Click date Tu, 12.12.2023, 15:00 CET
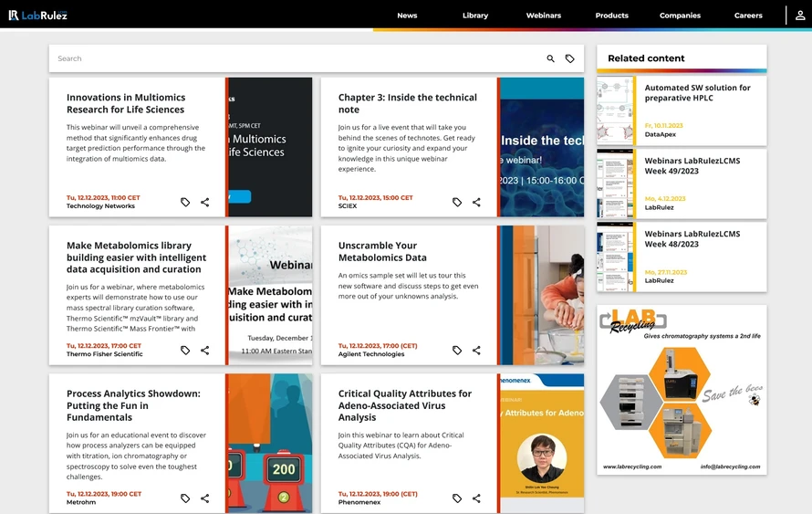The image size is (812, 514). (x=376, y=198)
